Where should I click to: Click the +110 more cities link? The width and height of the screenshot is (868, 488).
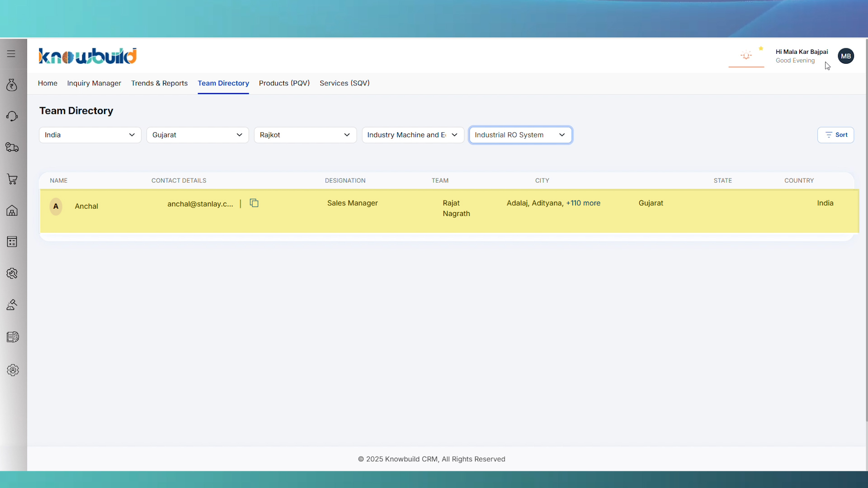pos(583,203)
